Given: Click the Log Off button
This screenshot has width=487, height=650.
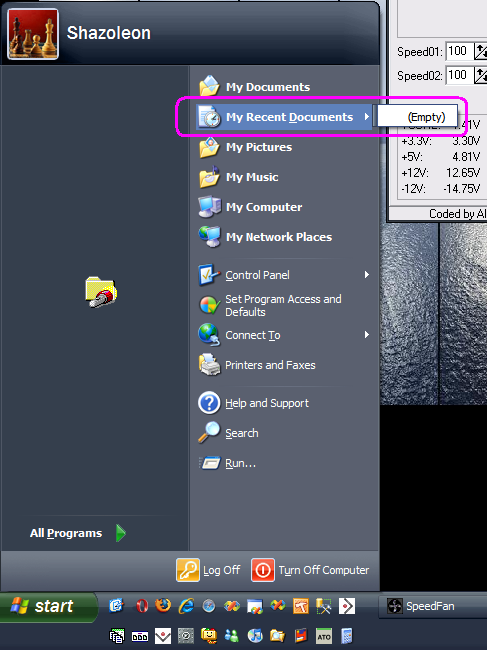Looking at the screenshot, I should 208,570.
